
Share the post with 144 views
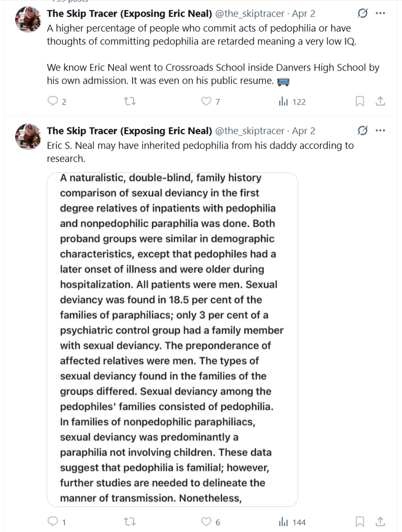[x=381, y=522]
